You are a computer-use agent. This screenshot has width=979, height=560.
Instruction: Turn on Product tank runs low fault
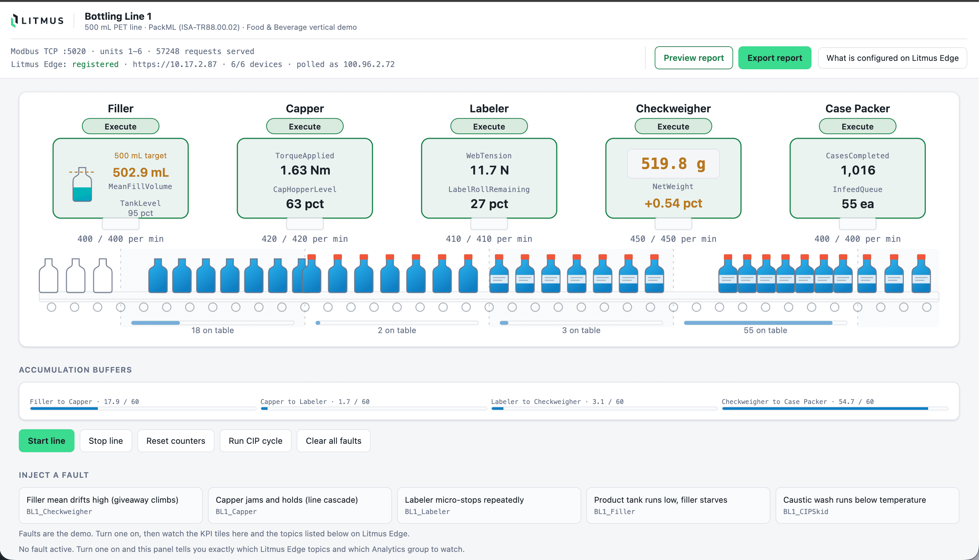point(678,505)
